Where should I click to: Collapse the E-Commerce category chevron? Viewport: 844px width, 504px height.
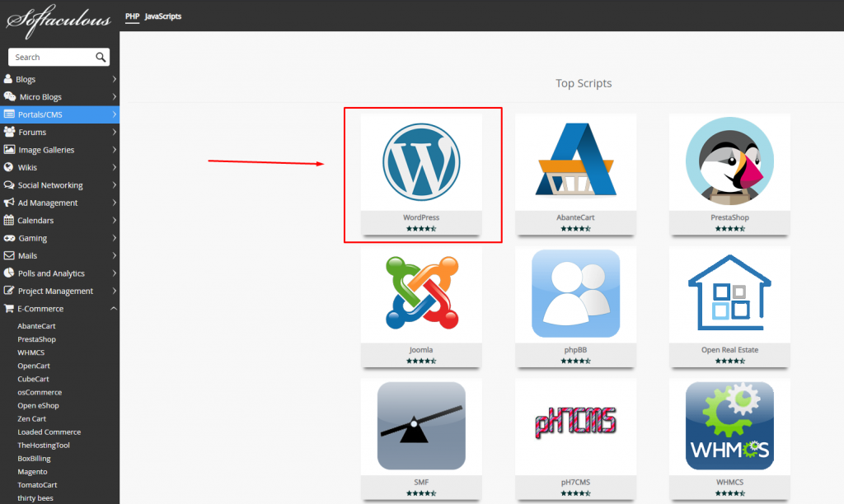coord(114,308)
